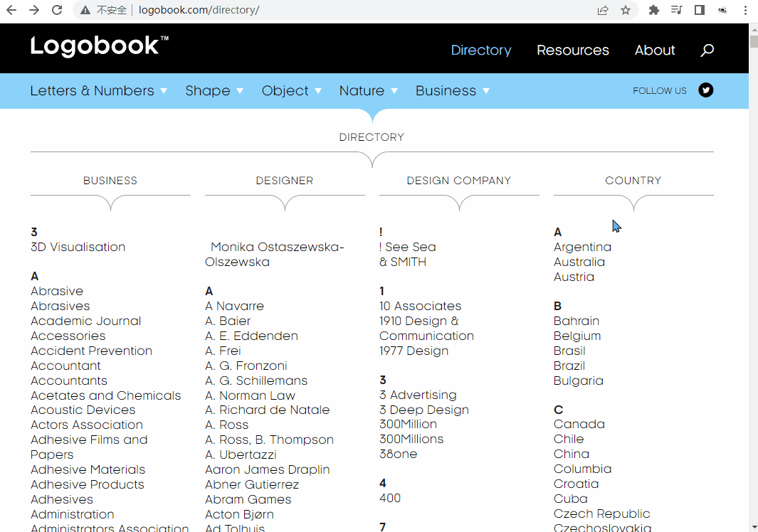Open A. G. Fronzoni designer link

(246, 366)
